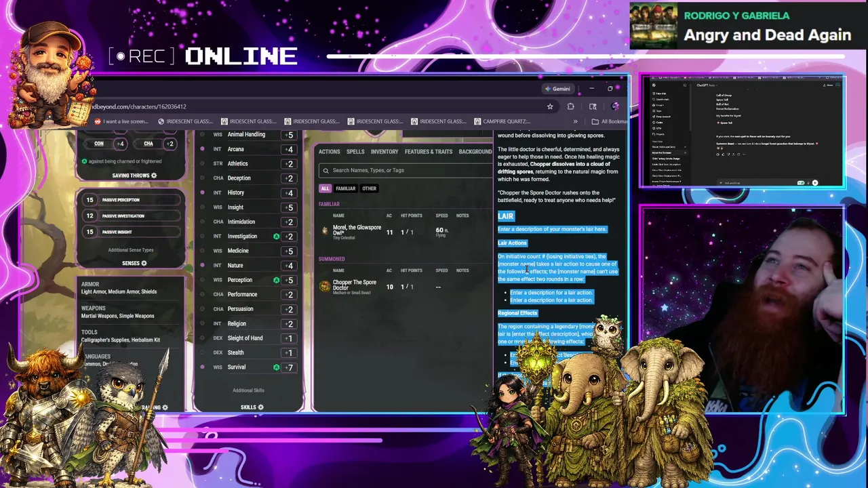Toggle proficiency dot for Nature
This screenshot has height=488, width=868.
[x=202, y=266]
